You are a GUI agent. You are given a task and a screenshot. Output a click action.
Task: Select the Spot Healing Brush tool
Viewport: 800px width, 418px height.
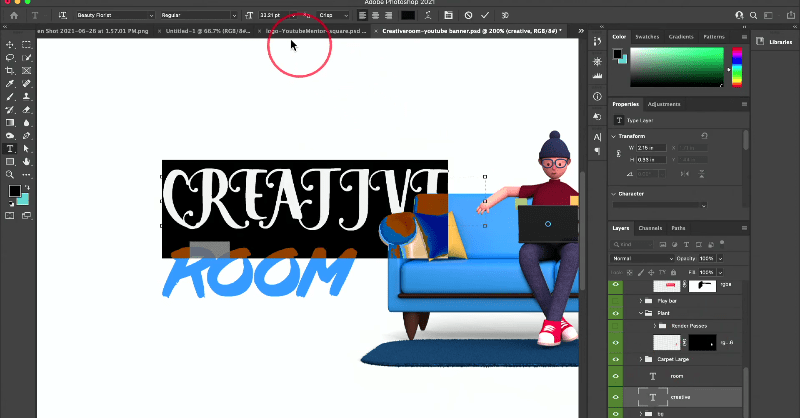pos(27,84)
